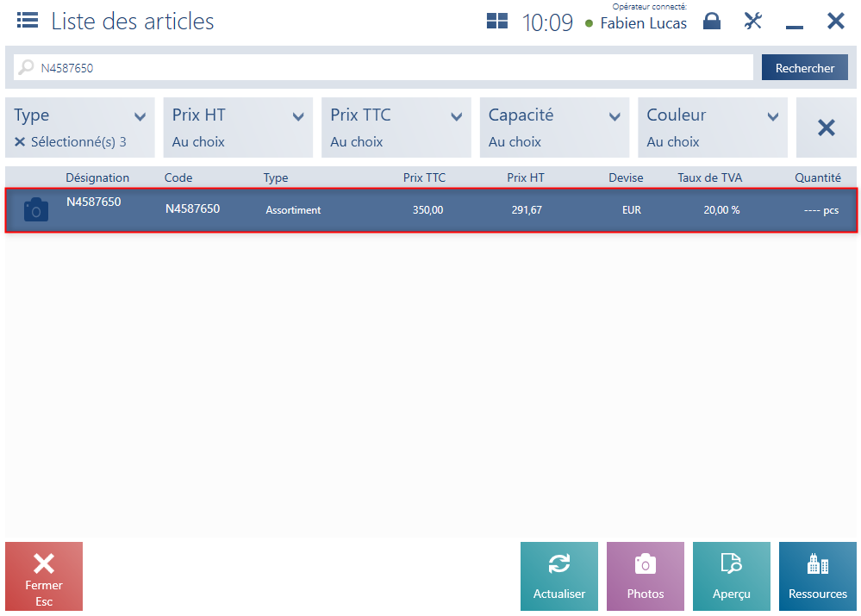Click the ---- pcs quantity cell
This screenshot has height=616, width=861.
821,209
